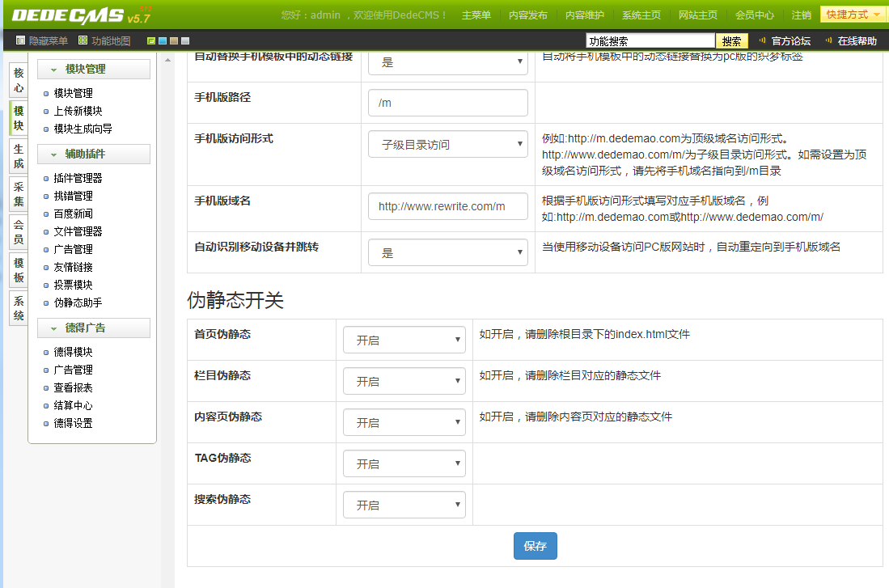Click the 手机版域名 input field
Screen dimensions: 889x588
pos(448,205)
